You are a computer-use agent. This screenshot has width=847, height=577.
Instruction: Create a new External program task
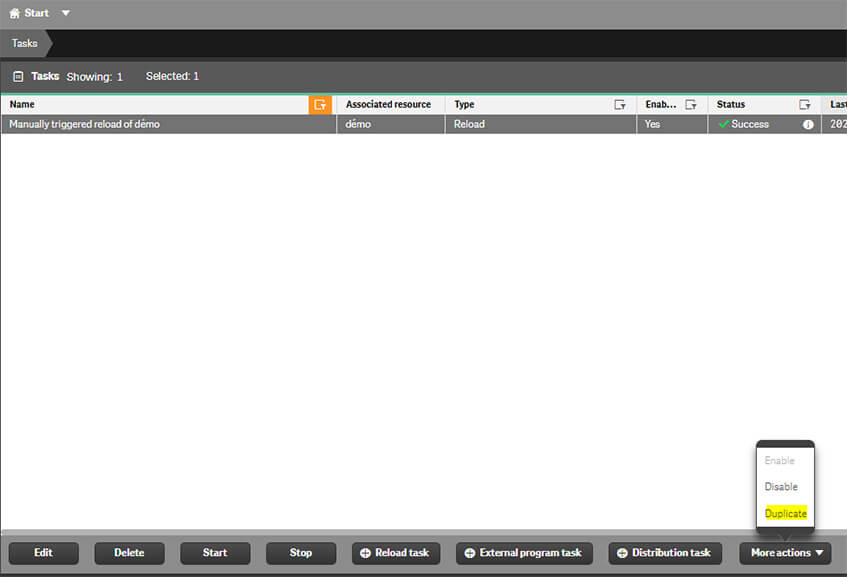pos(524,553)
